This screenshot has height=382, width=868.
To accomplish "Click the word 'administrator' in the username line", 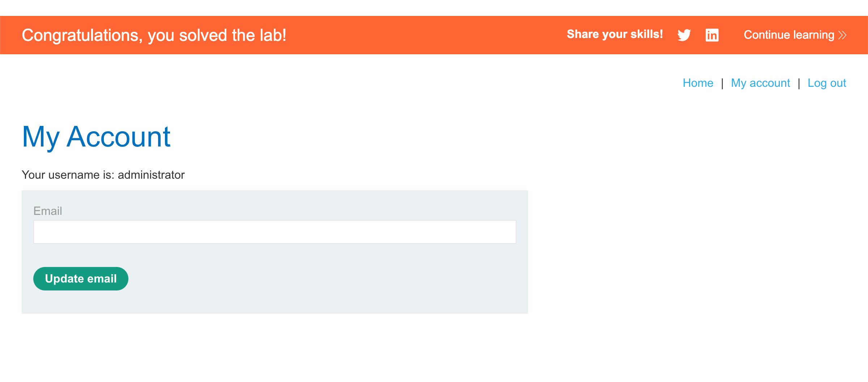I will [151, 175].
